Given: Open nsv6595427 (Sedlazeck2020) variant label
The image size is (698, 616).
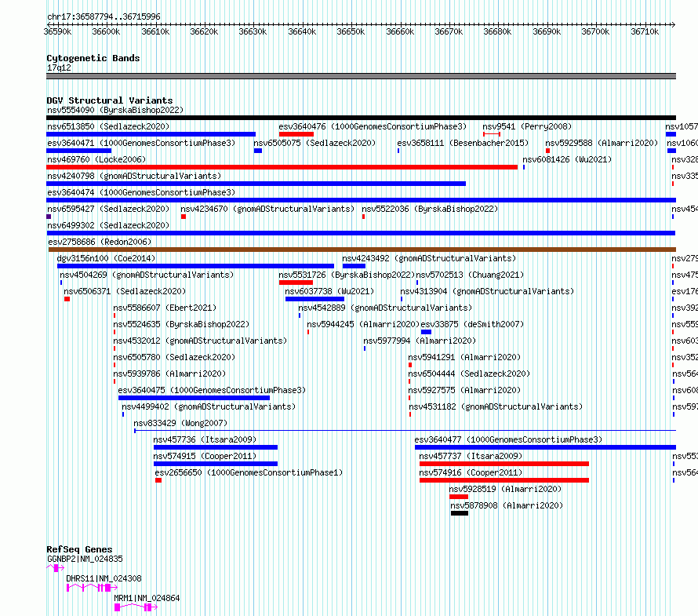Looking at the screenshot, I should 108,209.
